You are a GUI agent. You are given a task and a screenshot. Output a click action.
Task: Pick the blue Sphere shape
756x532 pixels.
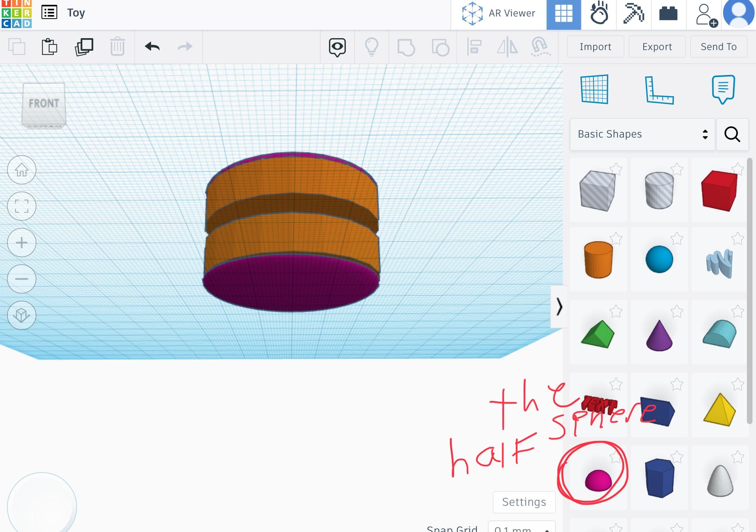(x=659, y=259)
